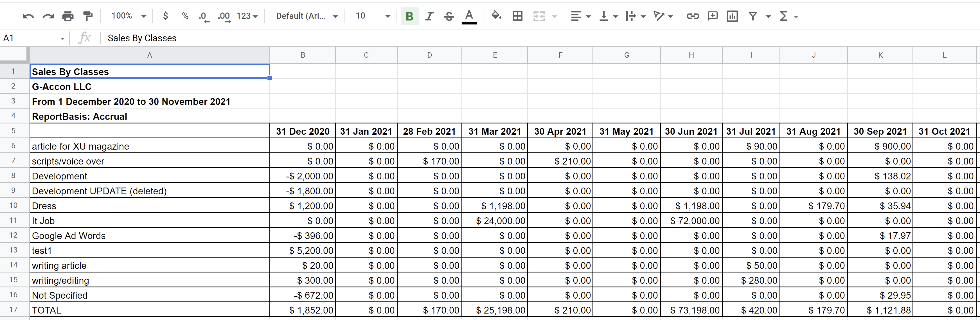
Task: Click header cell 30 Jun 2021
Action: (691, 131)
